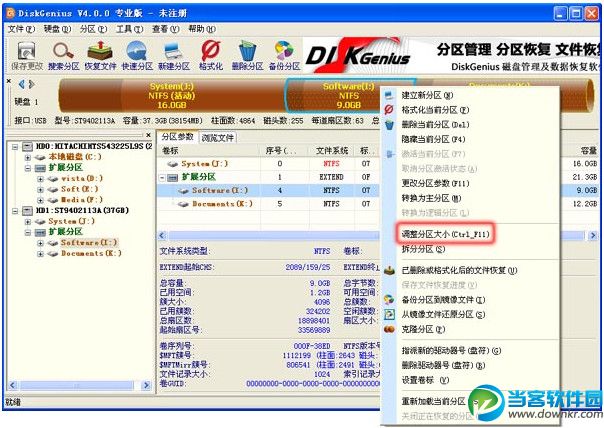Image resolution: width=604 pixels, height=428 pixels.
Task: Choose 指派新的驱动器号(盘符)(G) menu entry
Action: 451,351
